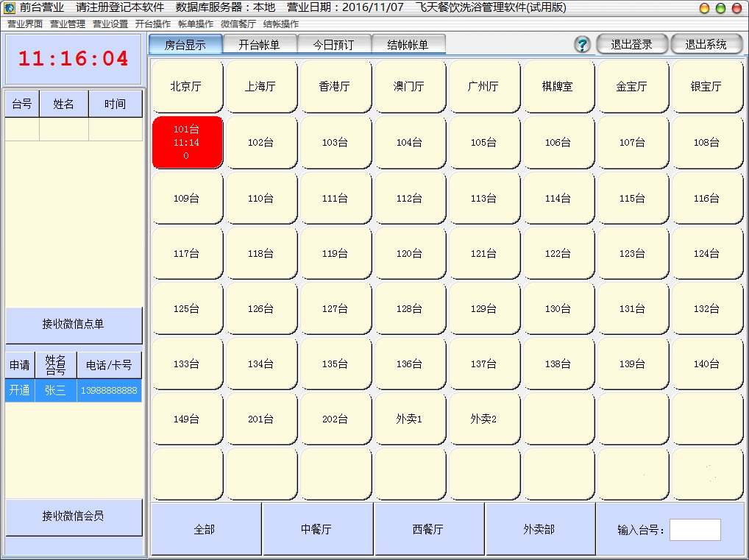This screenshot has width=749, height=560.
Task: Click the blue help question mark icon
Action: tap(582, 44)
